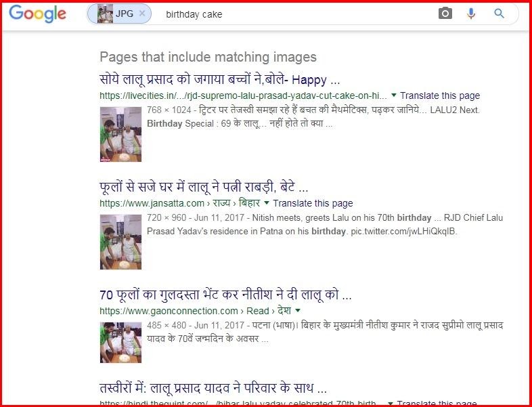Open thumbnail image of jansatta.com result
The width and height of the screenshot is (532, 407).
pyautogui.click(x=120, y=242)
